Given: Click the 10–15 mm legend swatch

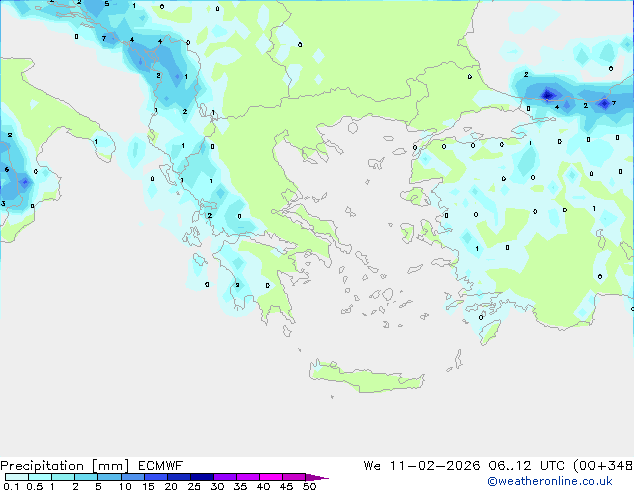Looking at the screenshot, I should point(133,477).
